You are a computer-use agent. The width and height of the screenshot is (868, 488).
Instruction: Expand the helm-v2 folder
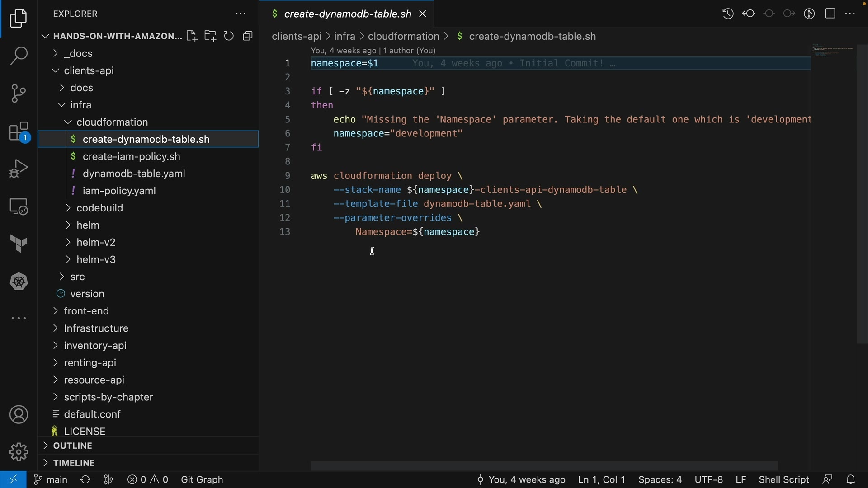(x=96, y=243)
